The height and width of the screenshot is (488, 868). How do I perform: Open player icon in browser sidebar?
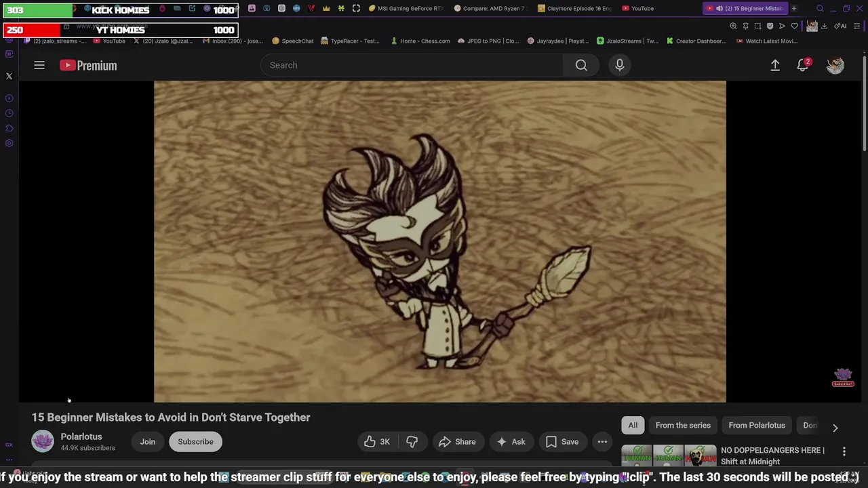9,98
